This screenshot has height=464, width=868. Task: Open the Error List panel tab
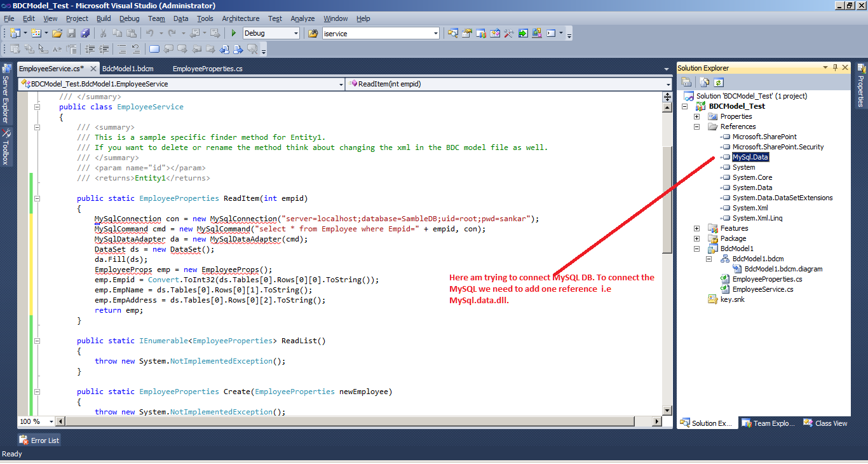pyautogui.click(x=40, y=440)
